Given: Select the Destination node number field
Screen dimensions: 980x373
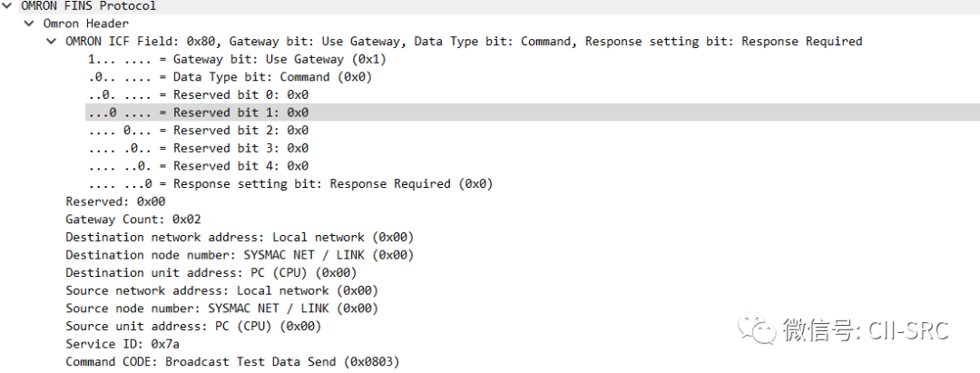Looking at the screenshot, I should [240, 255].
